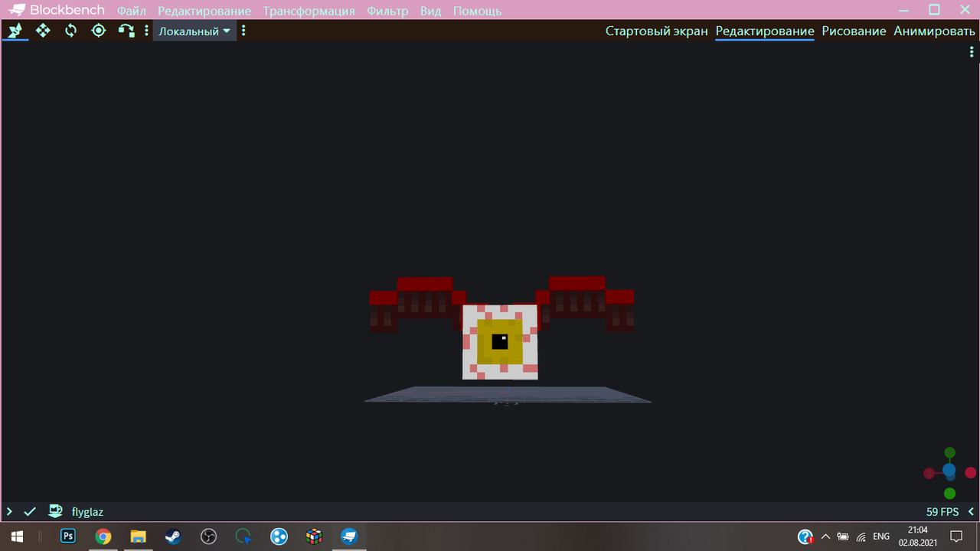Image resolution: width=980 pixels, height=551 pixels.
Task: Open the three-dot menu after the Локальный dropdown
Action: coord(243,31)
